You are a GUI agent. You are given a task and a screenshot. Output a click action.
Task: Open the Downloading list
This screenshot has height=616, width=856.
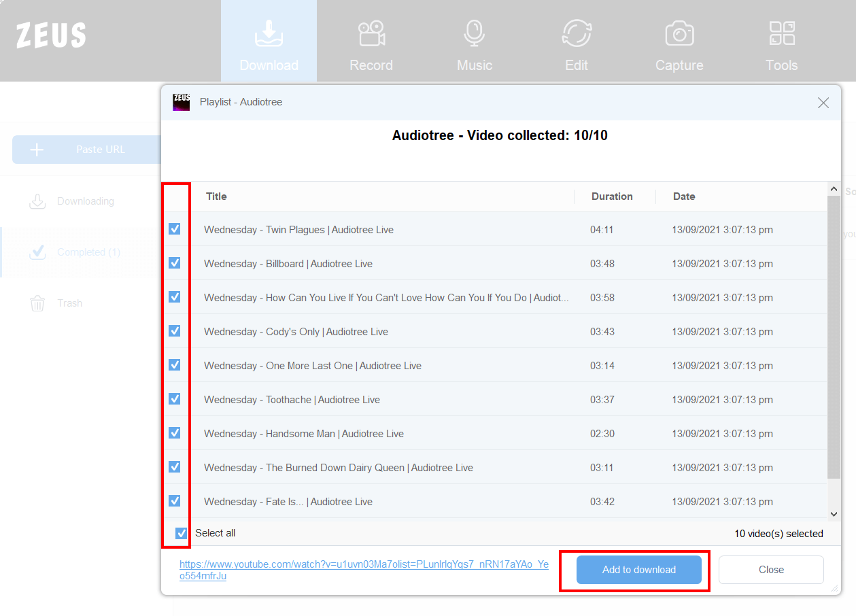[86, 201]
